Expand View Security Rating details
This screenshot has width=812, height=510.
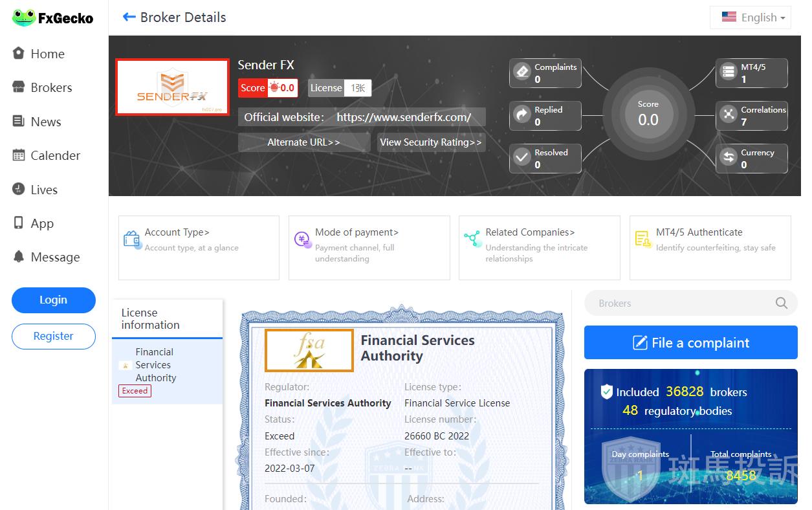click(430, 142)
